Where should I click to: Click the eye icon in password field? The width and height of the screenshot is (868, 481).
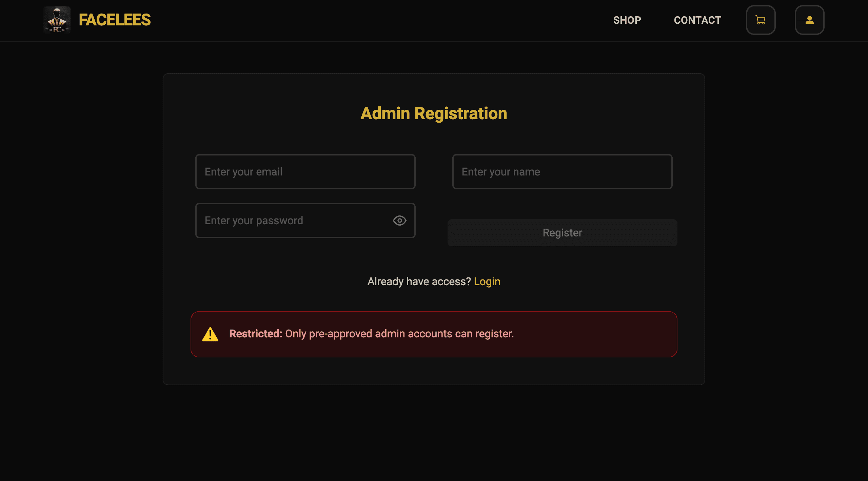(399, 220)
